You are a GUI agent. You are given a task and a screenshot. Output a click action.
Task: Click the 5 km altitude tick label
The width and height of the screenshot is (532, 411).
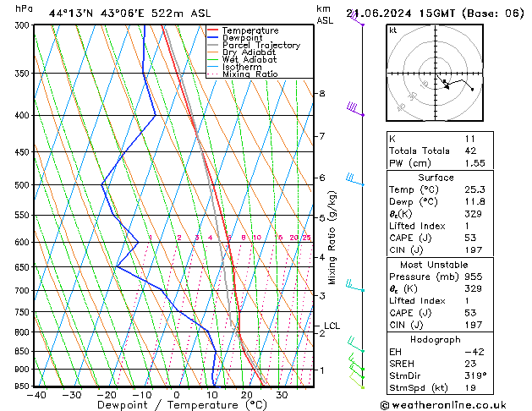tap(322, 218)
